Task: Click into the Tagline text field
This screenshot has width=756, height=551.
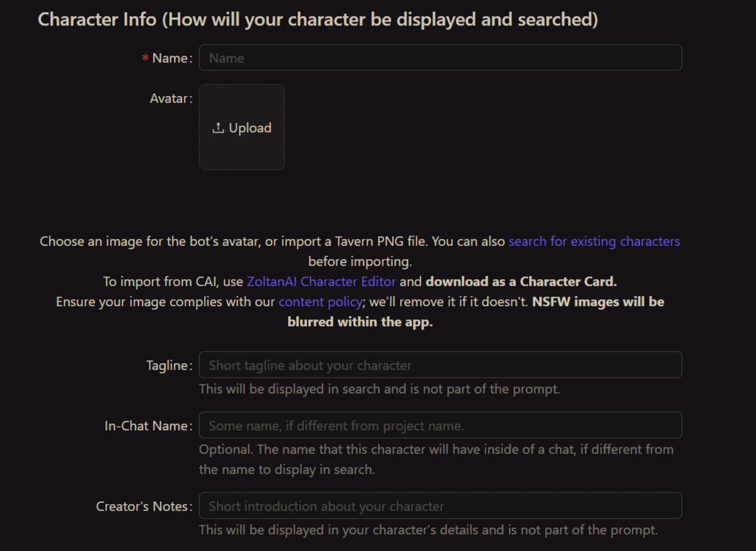Action: (440, 365)
